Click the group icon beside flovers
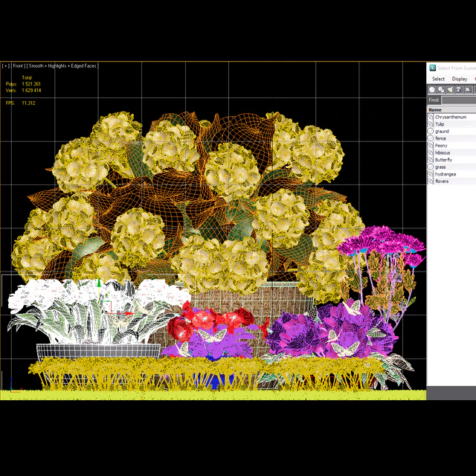The height and width of the screenshot is (476, 476). pos(431,181)
